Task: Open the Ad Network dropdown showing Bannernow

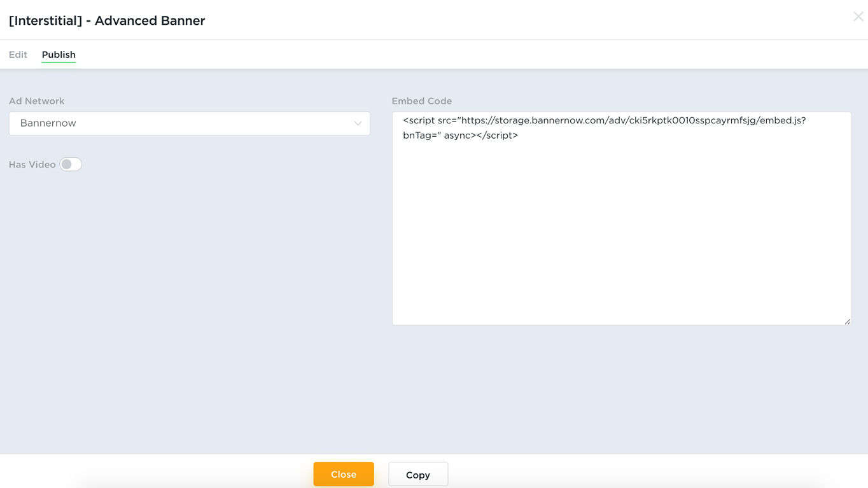Action: [190, 123]
